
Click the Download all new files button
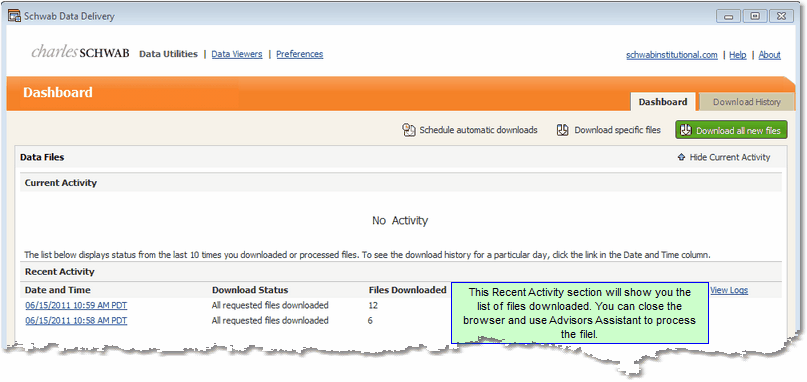point(731,131)
